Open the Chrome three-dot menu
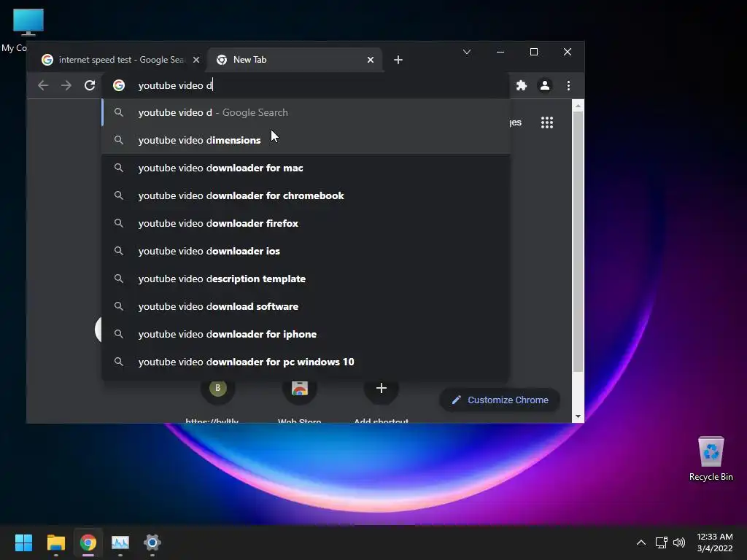The image size is (747, 560). pos(568,85)
